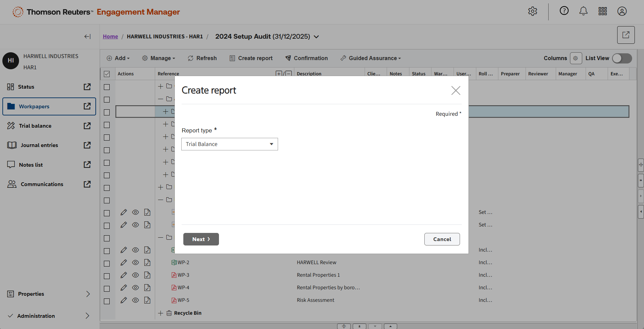Tick the checkbox for the WP-5 row
The width and height of the screenshot is (644, 329).
[x=107, y=301]
